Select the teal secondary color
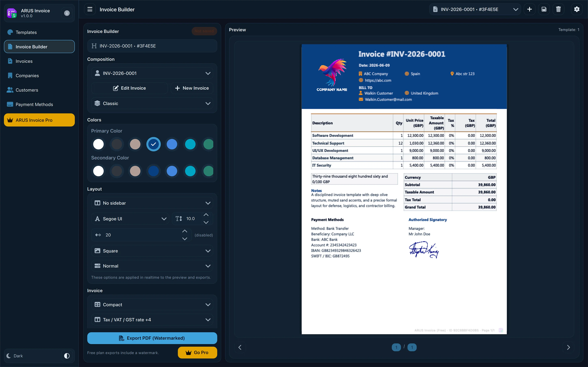This screenshot has width=588, height=367. [190, 171]
